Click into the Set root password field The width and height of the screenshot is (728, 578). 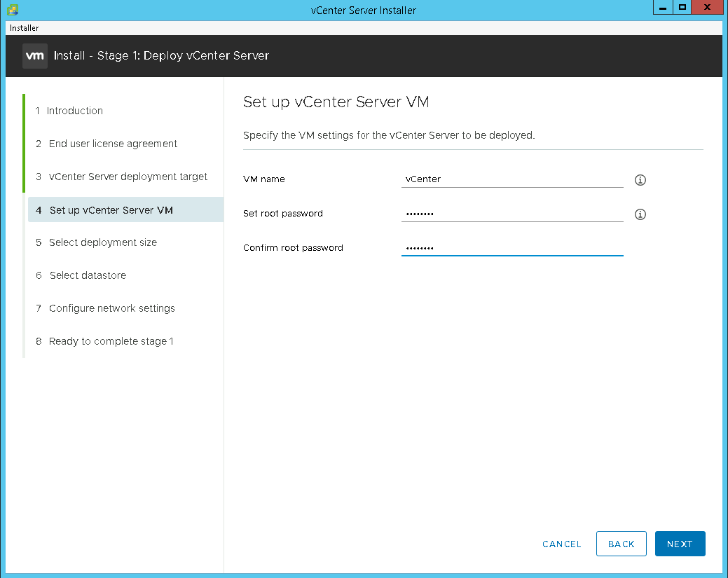511,214
